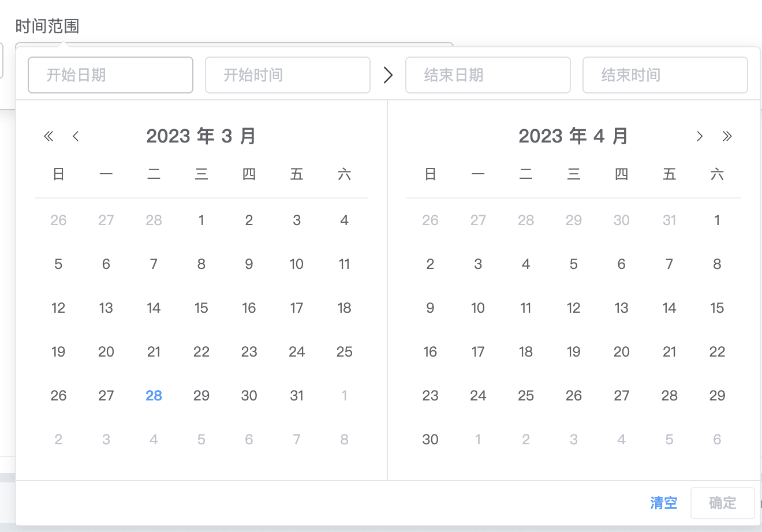Viewport: 762px width, 532px height.
Task: Click the 结束时间 end time field
Action: tap(665, 75)
